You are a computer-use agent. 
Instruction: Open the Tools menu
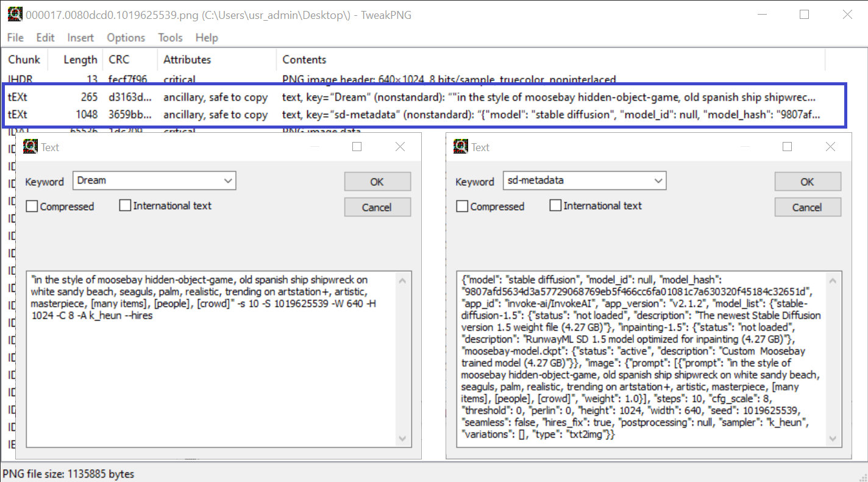[x=170, y=38]
